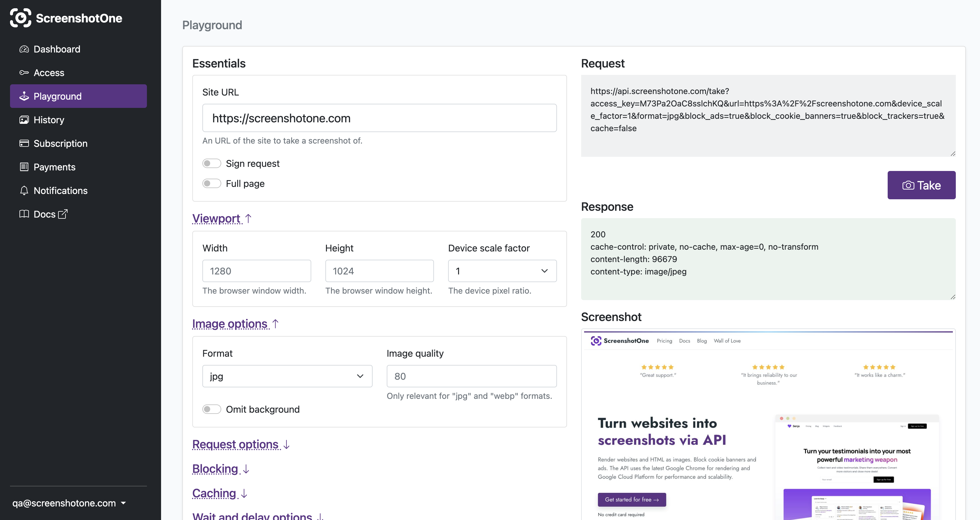Open Payments in the sidebar
This screenshot has height=520, width=980.
[78, 167]
